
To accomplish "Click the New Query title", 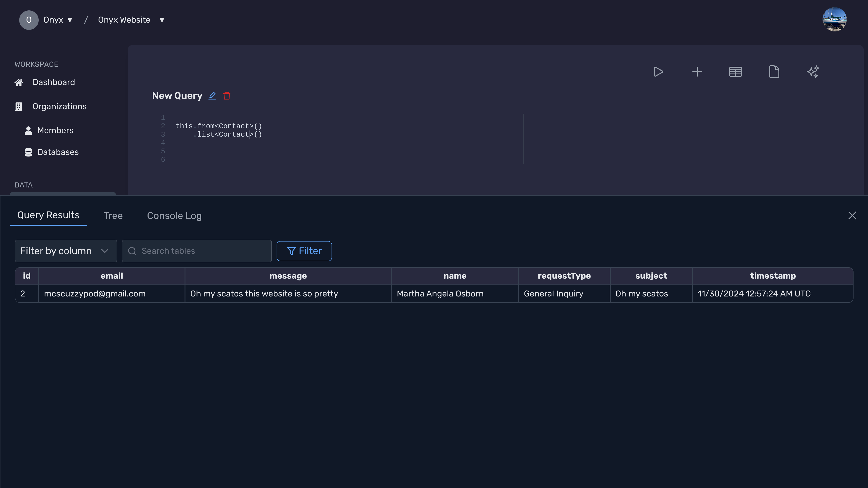I will pyautogui.click(x=177, y=96).
